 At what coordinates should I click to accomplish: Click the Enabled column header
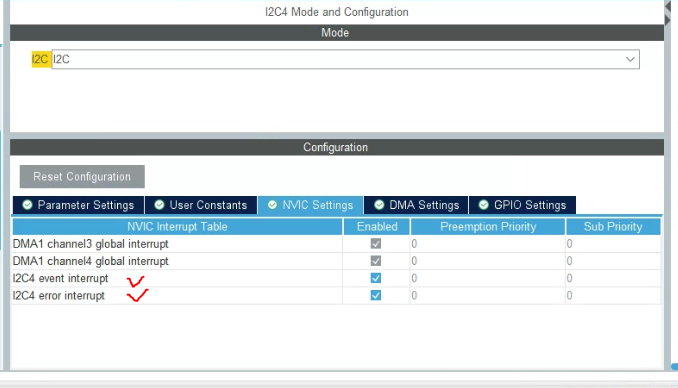coord(377,227)
